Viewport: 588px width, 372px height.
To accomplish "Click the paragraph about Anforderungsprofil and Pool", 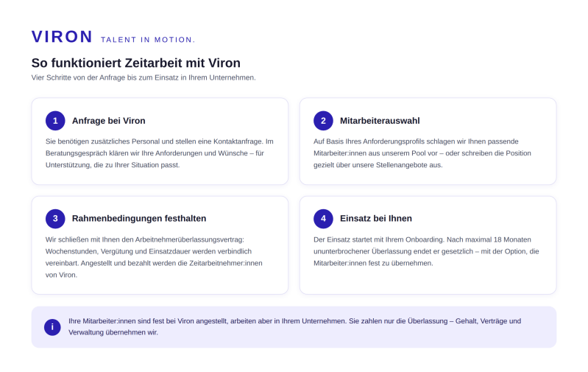I will pyautogui.click(x=422, y=153).
